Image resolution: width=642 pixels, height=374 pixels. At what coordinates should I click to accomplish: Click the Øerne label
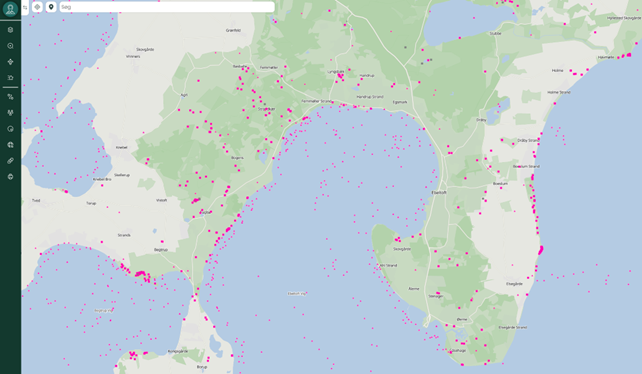(x=461, y=320)
